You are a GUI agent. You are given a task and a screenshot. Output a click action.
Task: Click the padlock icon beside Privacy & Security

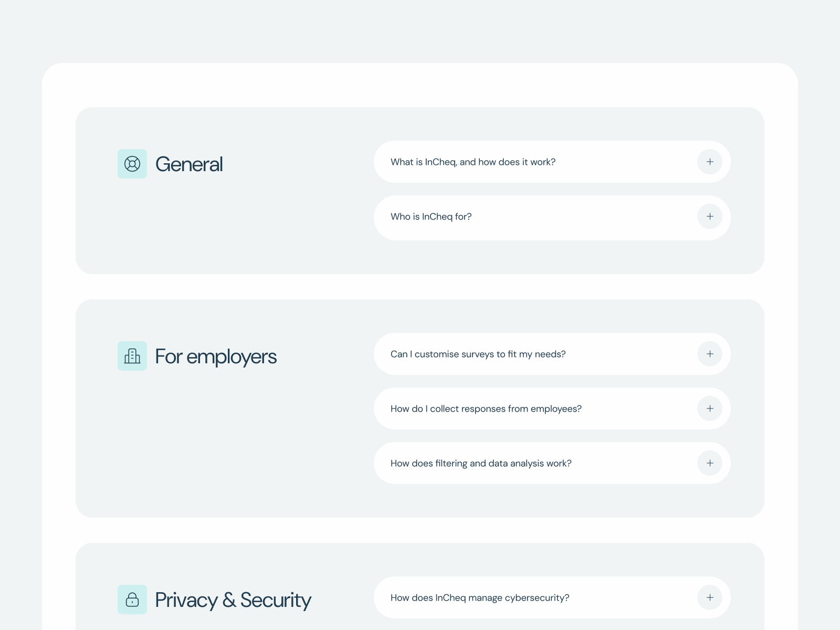(x=132, y=600)
